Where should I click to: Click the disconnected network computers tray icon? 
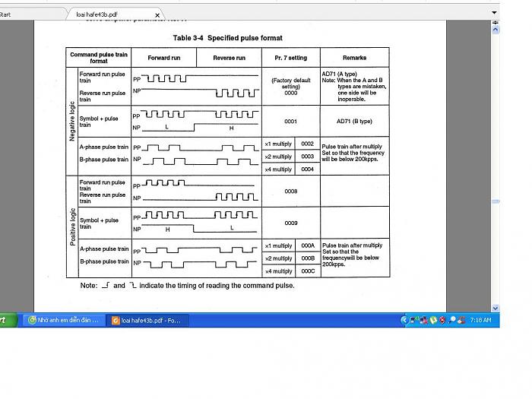coord(423,320)
